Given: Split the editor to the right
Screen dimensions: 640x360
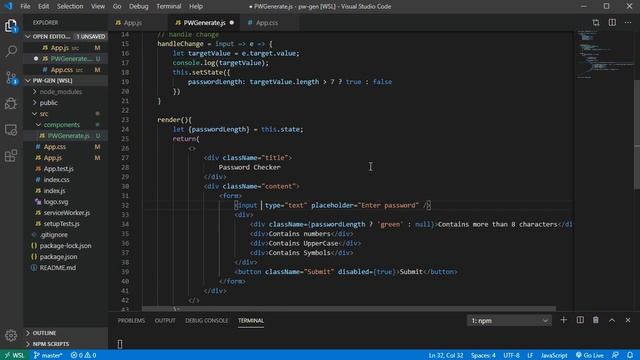Looking at the screenshot, I should click(x=612, y=22).
